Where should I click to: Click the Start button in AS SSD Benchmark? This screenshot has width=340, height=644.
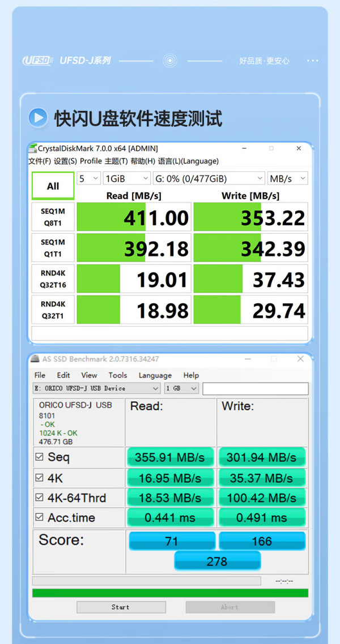pos(121,607)
